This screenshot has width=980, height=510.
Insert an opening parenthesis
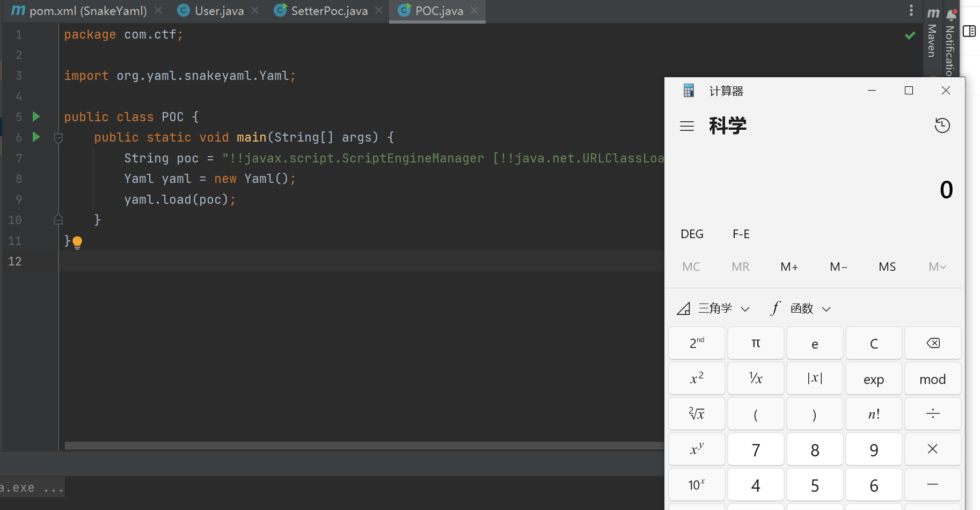(x=756, y=414)
